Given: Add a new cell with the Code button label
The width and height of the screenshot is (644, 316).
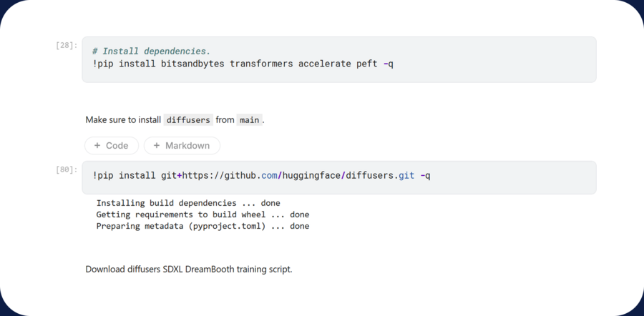Looking at the screenshot, I should click(117, 146).
